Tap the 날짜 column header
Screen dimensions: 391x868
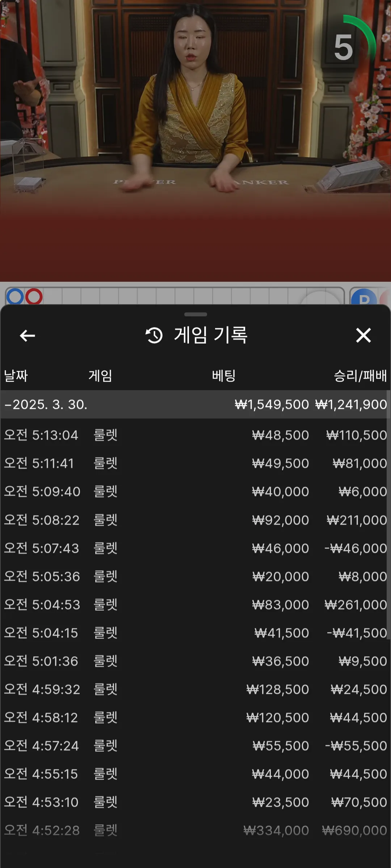(16, 376)
